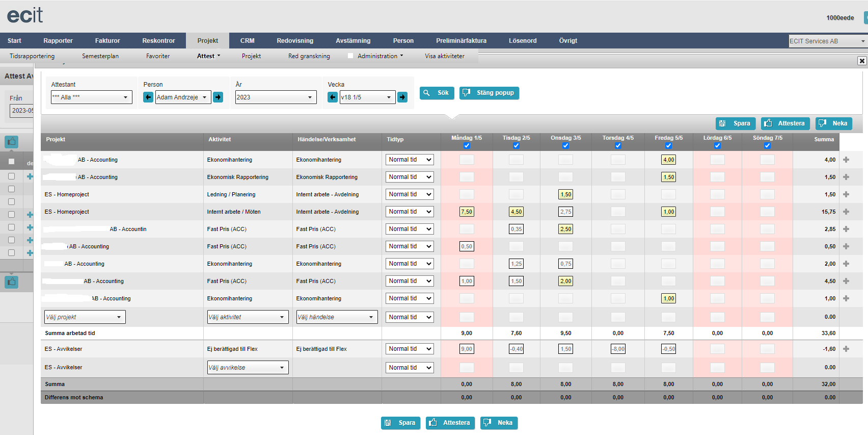This screenshot has height=435, width=868.
Task: Open Visa aktiviteter submenu item
Action: click(445, 56)
